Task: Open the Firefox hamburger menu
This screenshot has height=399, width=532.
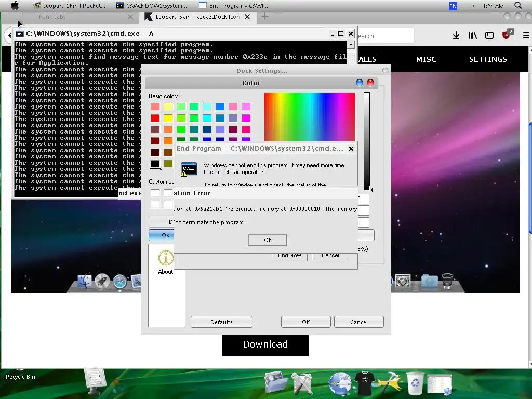Action: click(x=526, y=35)
